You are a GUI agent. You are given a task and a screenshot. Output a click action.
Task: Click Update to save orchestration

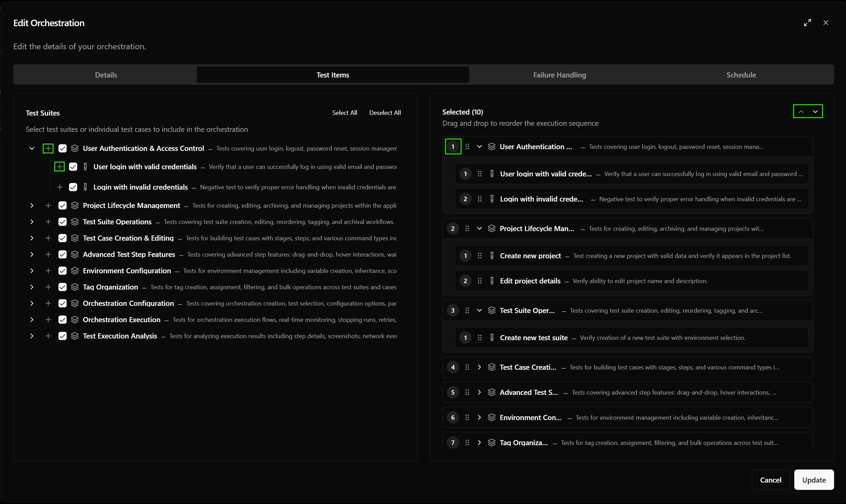pos(814,480)
